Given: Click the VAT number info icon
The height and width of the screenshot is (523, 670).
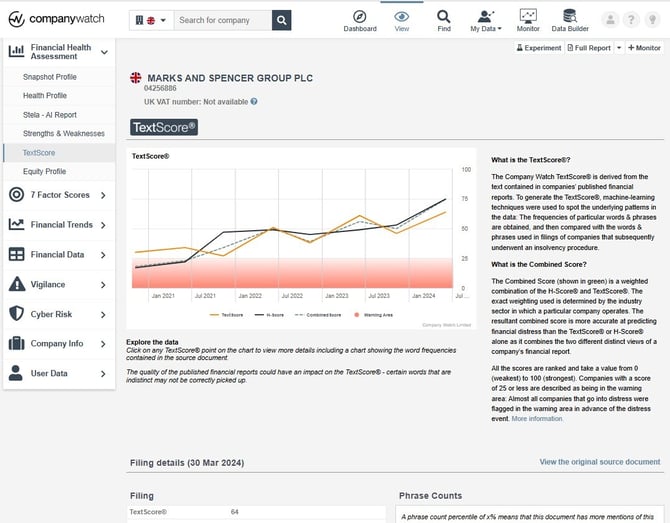Looking at the screenshot, I should [254, 102].
